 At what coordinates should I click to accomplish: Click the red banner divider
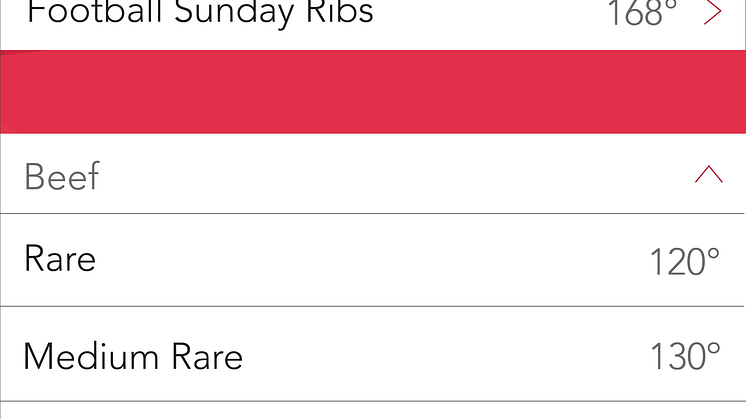click(373, 92)
